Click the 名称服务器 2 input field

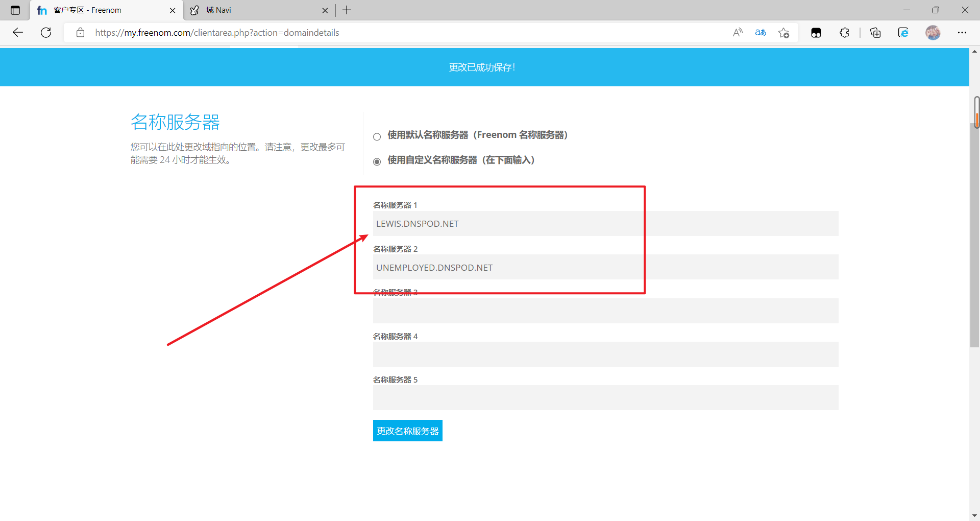pos(605,267)
